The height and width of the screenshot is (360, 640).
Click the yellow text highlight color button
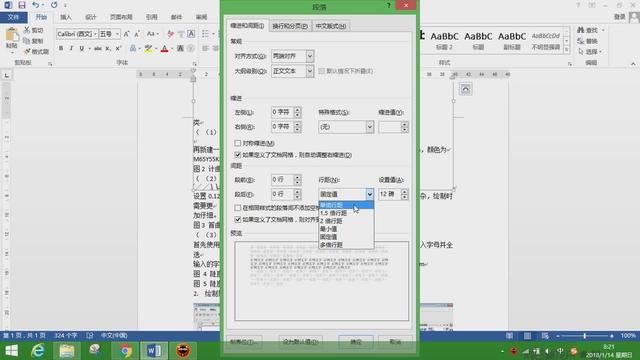148,49
